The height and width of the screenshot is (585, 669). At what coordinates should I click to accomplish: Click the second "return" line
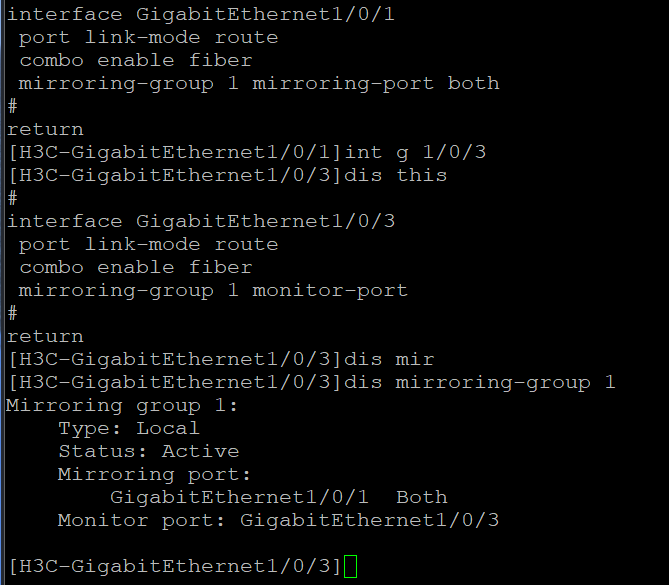coord(45,336)
